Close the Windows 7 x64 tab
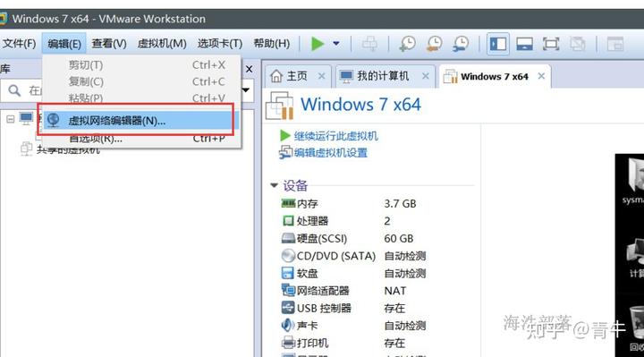Screen dimensions: 644x357 pyautogui.click(x=541, y=76)
